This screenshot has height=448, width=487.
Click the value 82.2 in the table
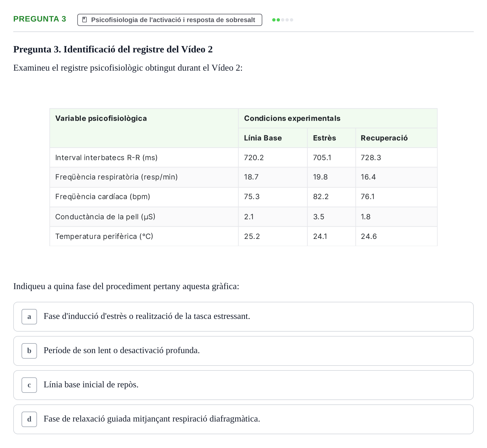[321, 196]
